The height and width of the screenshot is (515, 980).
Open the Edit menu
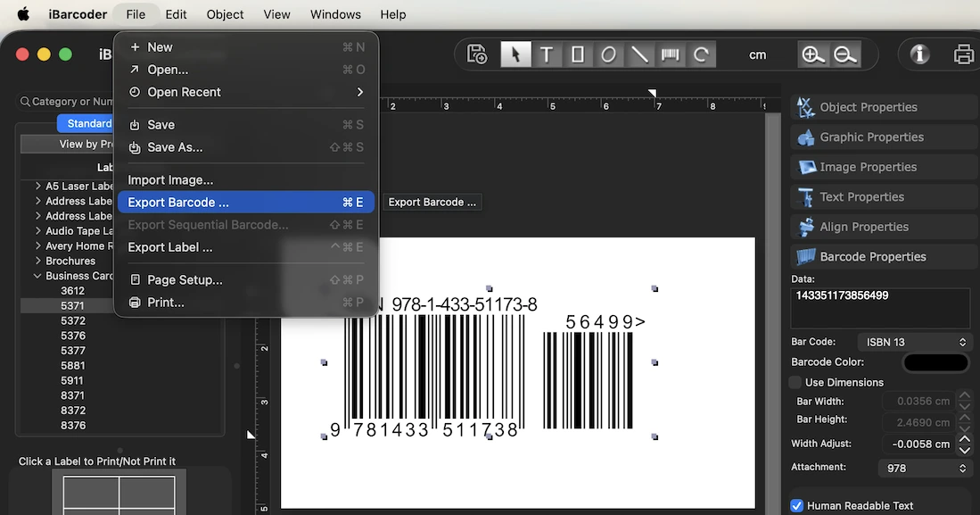pos(176,13)
